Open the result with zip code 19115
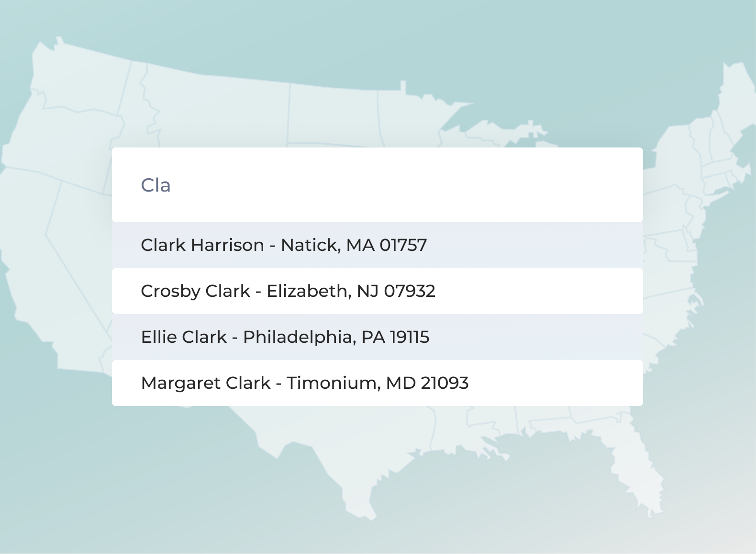Image resolution: width=756 pixels, height=554 pixels. pos(377,337)
